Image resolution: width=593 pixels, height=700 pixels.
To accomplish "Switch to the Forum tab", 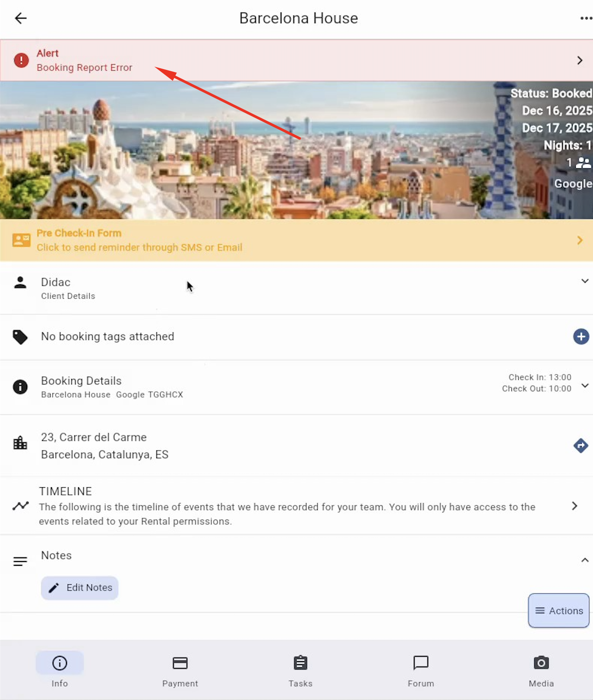I will [x=421, y=669].
